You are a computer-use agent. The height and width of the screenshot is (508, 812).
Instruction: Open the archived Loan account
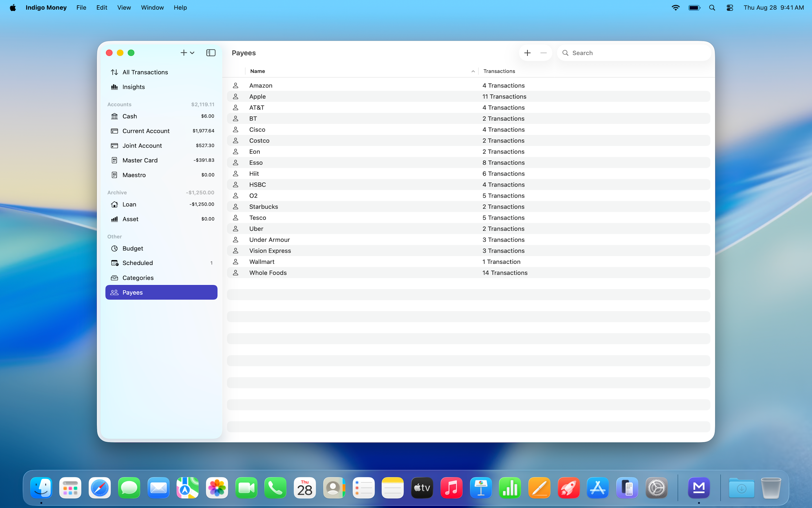[161, 204]
